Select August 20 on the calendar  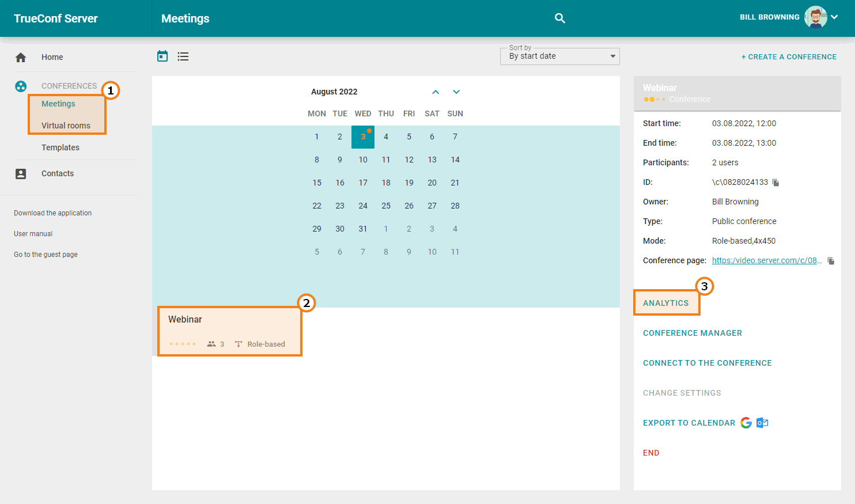click(x=432, y=183)
